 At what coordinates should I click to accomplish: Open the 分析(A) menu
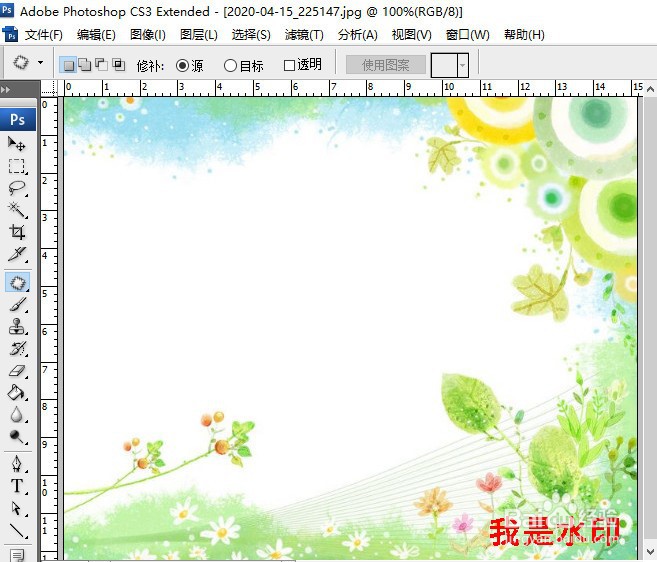357,35
